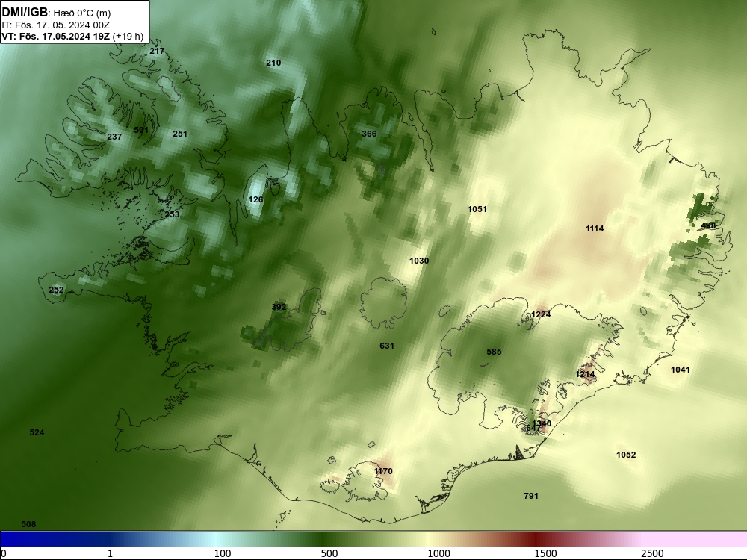Click the 500 mark on the color scale

pos(329,553)
